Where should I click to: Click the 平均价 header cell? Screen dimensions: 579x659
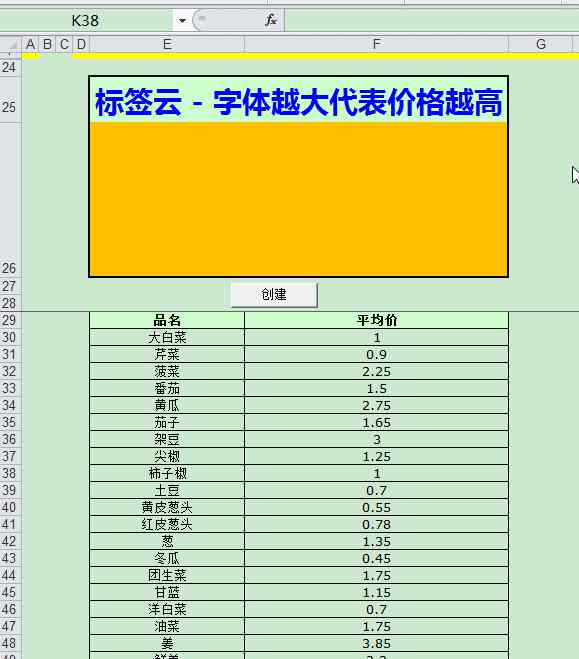[x=376, y=320]
